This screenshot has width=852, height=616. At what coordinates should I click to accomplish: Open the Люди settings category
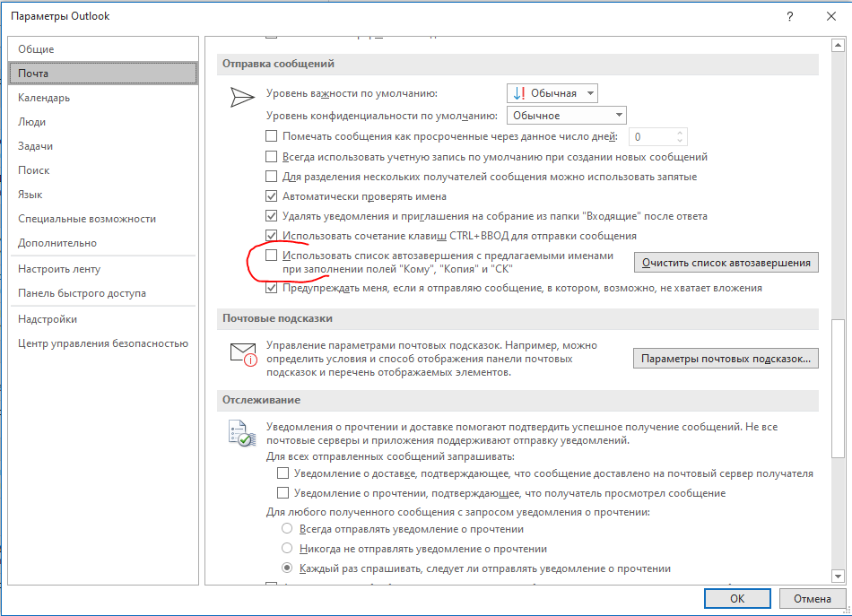tap(103, 122)
